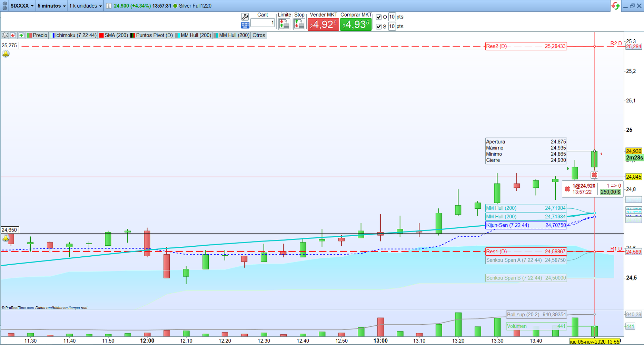Screen dimensions: 644x345
Task: Select the SMA (200) tab
Action: pyautogui.click(x=113, y=35)
